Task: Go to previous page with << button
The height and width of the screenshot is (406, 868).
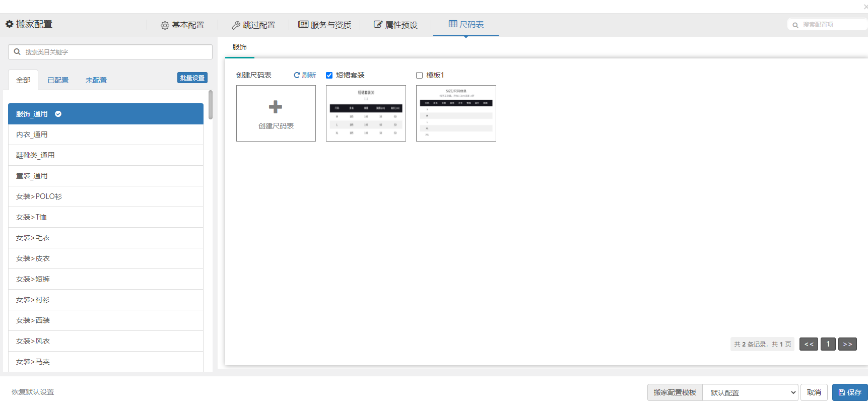Action: [809, 344]
